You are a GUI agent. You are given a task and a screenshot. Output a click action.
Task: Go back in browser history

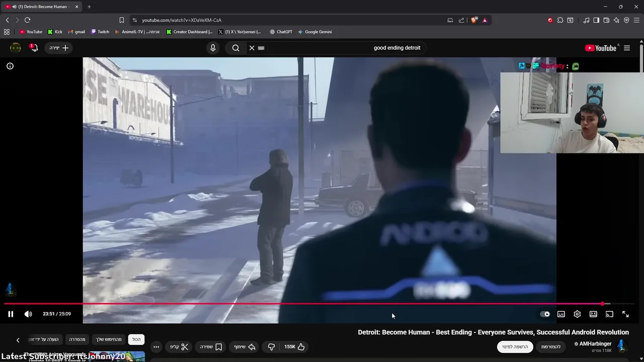coord(7,20)
